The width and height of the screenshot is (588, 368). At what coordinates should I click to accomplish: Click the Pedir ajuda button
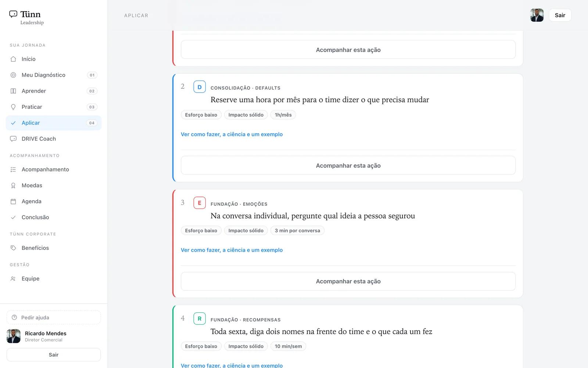pos(54,318)
